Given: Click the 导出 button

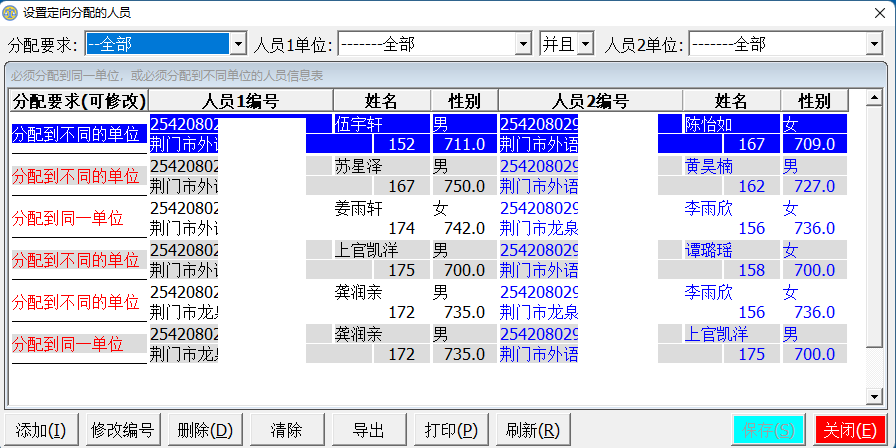Looking at the screenshot, I should click(369, 430).
